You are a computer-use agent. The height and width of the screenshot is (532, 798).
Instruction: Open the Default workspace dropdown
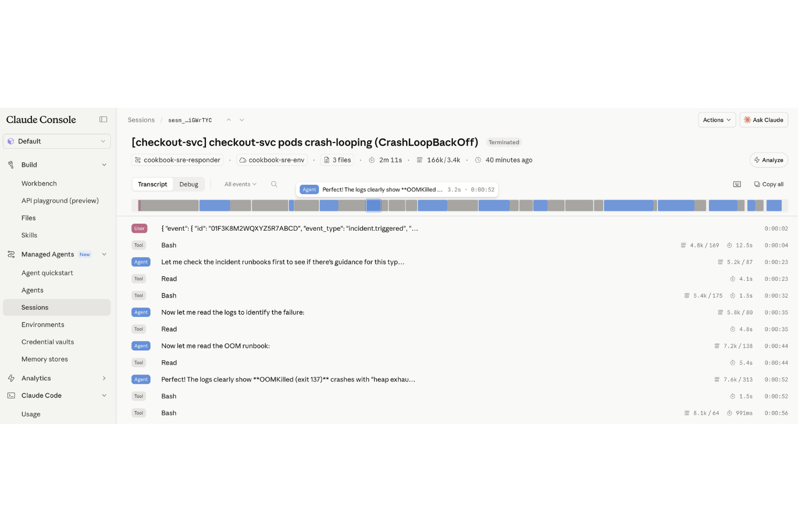click(57, 141)
